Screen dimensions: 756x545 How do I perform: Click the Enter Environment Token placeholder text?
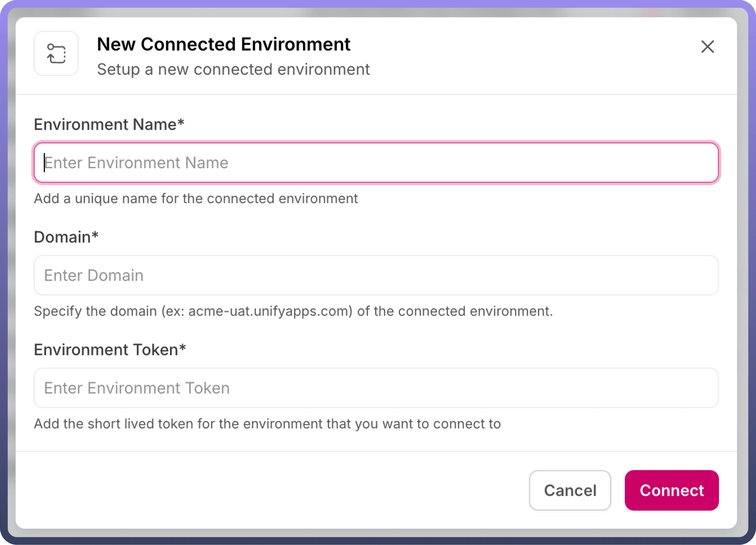137,388
